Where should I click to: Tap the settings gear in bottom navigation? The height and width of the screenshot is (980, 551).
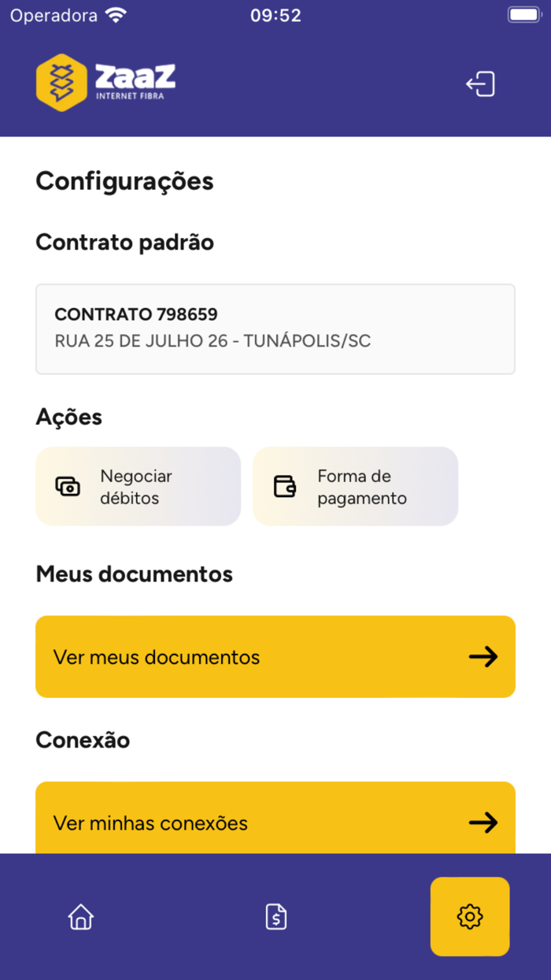click(469, 916)
